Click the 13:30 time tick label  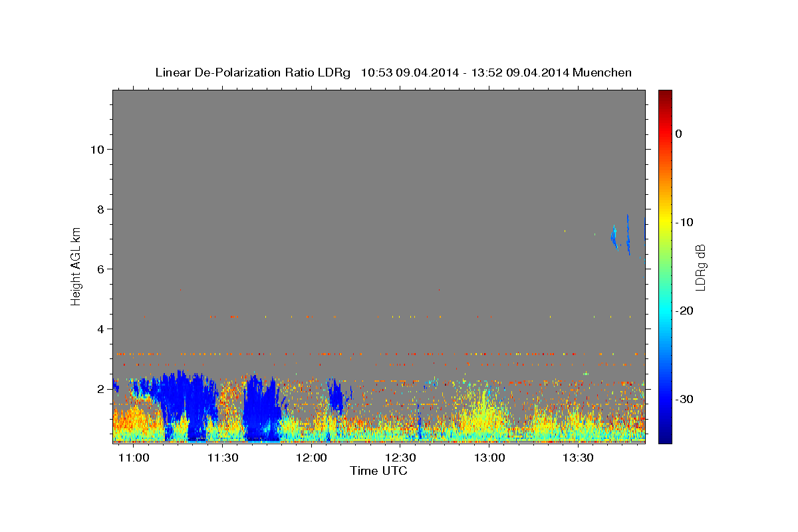(578, 458)
